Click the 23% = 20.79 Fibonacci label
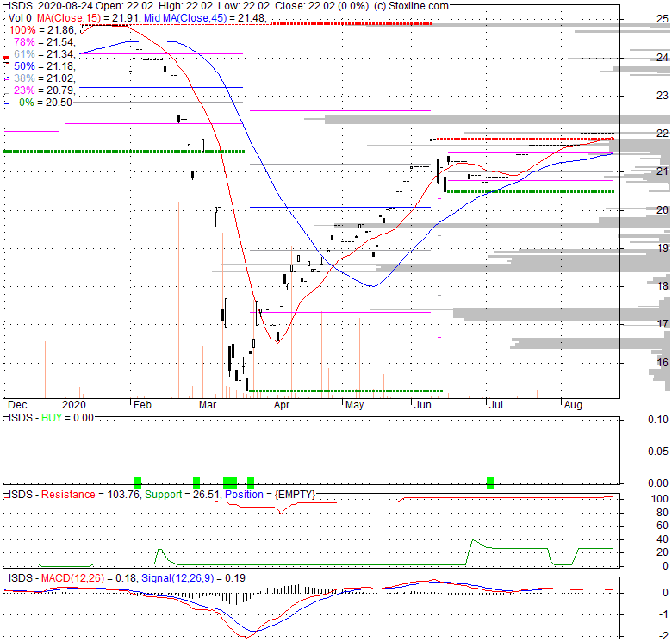The image size is (672, 642). point(44,90)
